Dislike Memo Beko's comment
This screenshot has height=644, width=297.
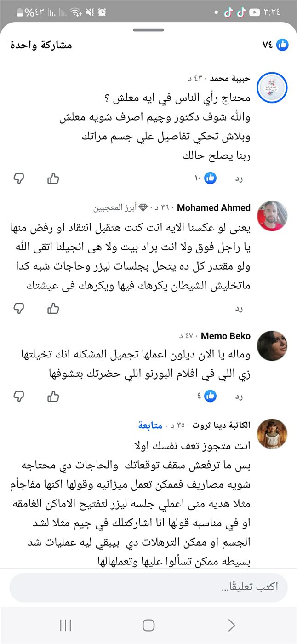pyautogui.click(x=19, y=395)
